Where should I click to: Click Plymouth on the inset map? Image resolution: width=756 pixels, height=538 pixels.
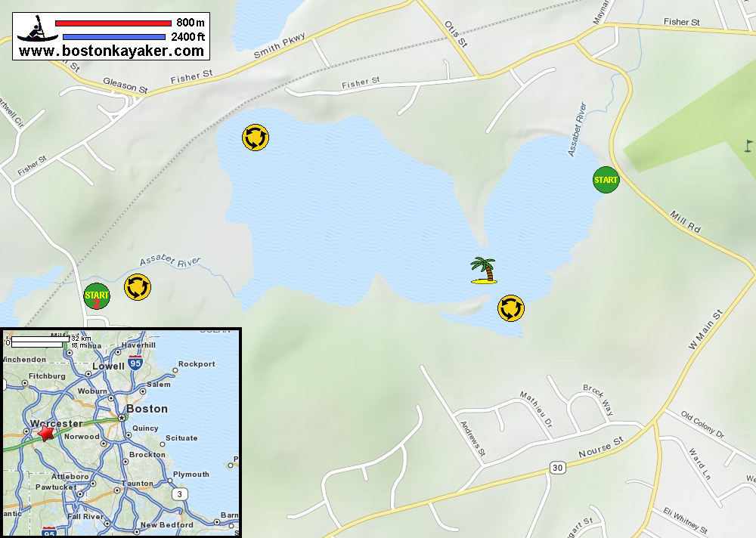point(191,475)
